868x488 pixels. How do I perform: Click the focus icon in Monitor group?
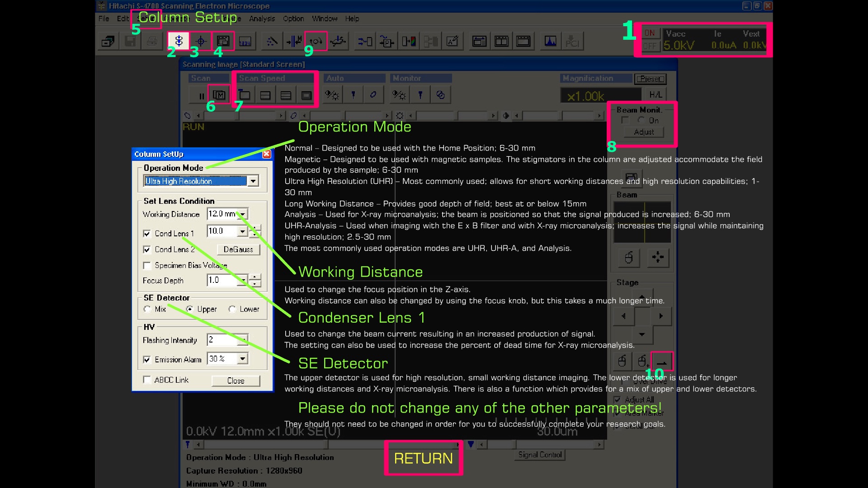click(x=420, y=95)
